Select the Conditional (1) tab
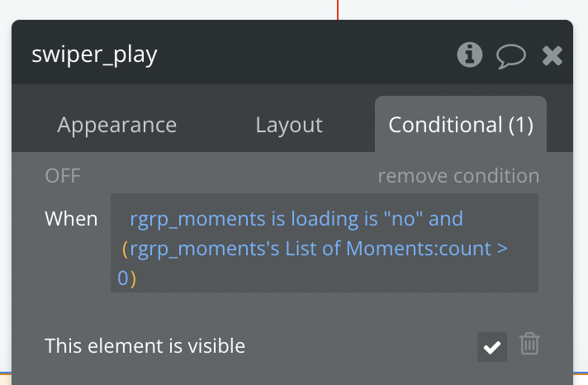 461,125
